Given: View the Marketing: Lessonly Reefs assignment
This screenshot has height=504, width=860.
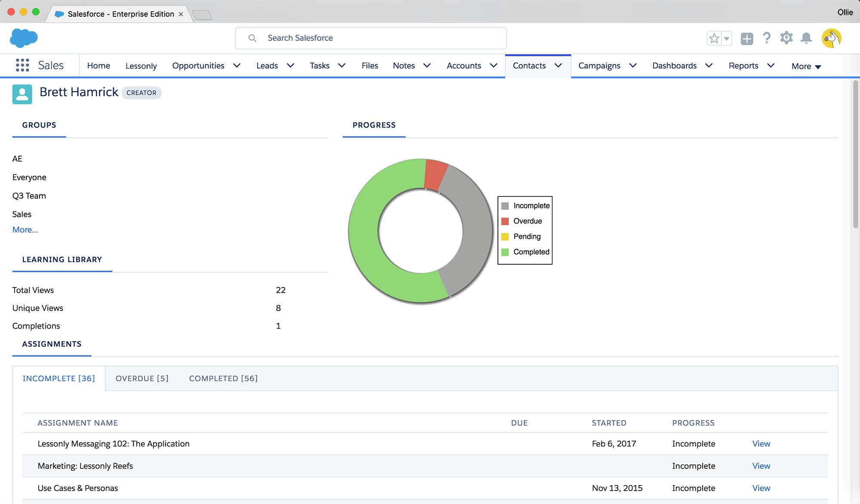Looking at the screenshot, I should tap(761, 466).
